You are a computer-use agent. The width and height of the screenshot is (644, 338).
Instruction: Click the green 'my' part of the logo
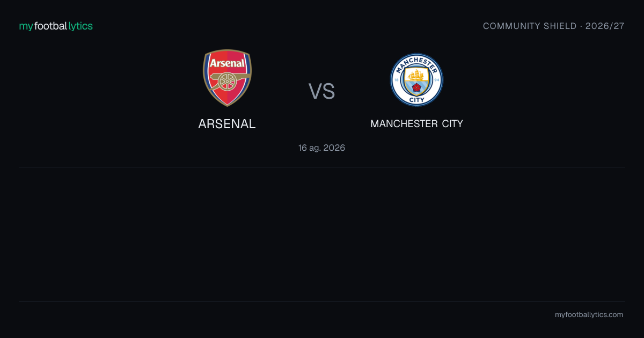(26, 26)
